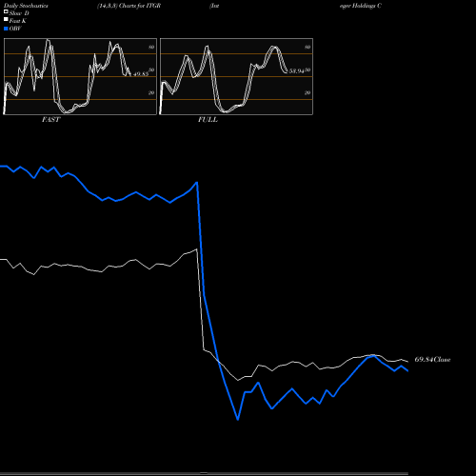Click the FULL label below chart
The width and height of the screenshot is (476, 476).
coord(208,120)
